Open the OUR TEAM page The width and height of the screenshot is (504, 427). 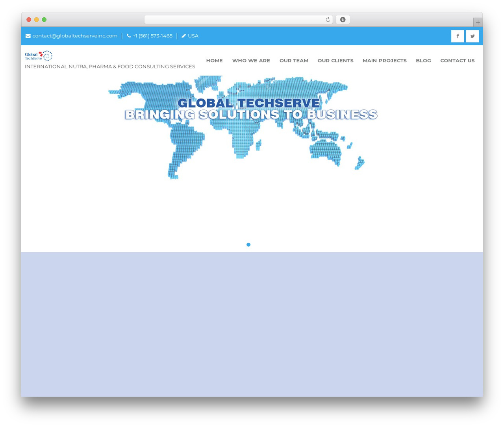point(294,61)
